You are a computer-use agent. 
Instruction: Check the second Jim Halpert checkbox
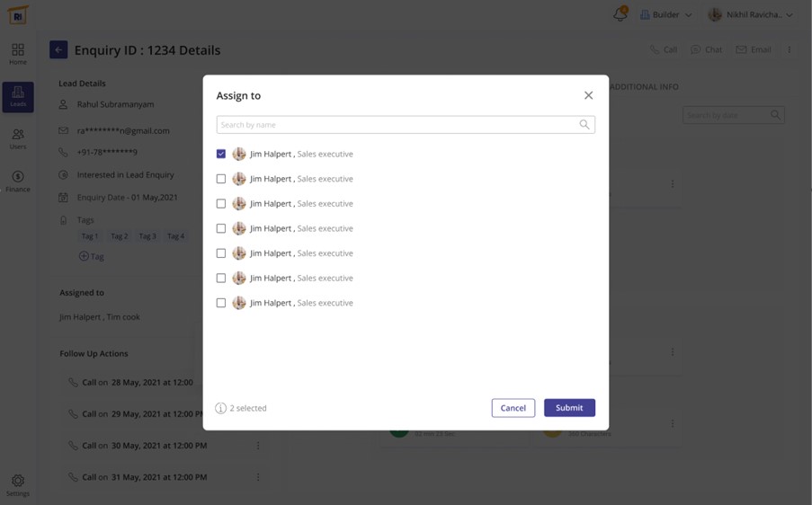pos(221,179)
